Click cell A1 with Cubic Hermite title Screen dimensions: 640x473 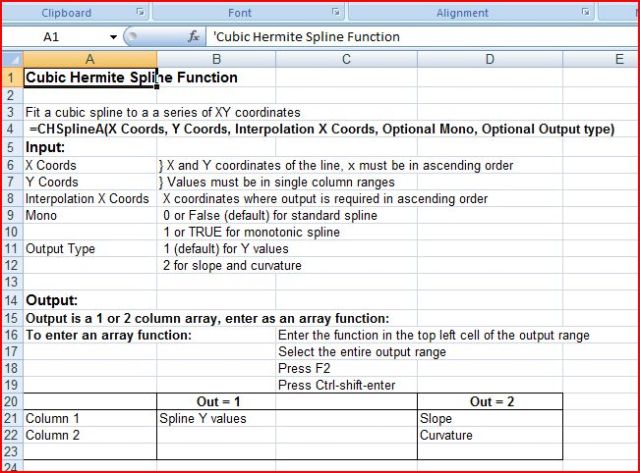pyautogui.click(x=89, y=78)
